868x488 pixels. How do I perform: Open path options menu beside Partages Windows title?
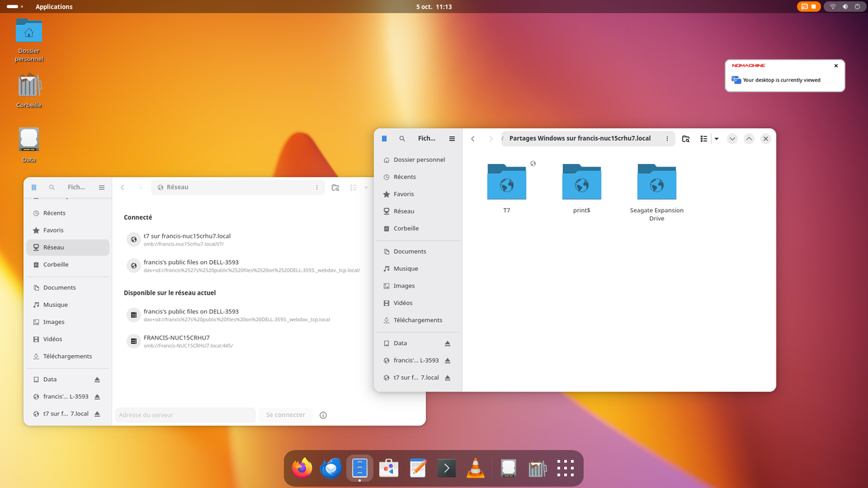667,138
